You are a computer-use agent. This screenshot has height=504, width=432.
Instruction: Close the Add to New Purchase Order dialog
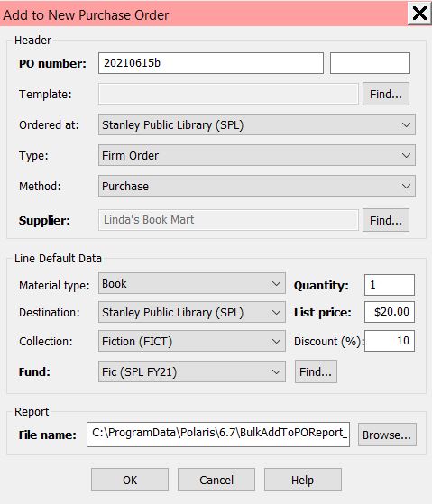click(x=419, y=14)
